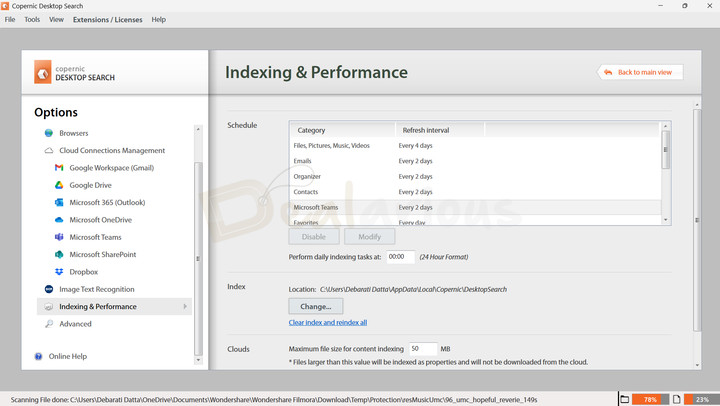
Task: Select Google Drive option
Action: [90, 186]
